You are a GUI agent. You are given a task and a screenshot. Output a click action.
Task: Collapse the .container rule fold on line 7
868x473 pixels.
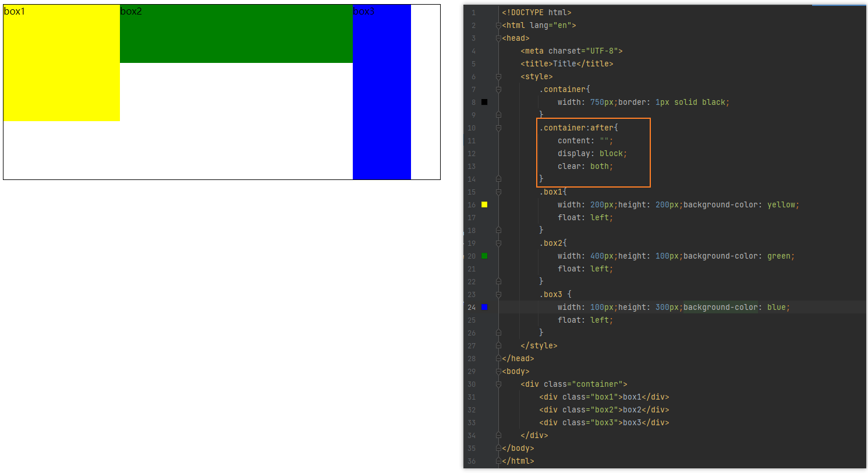tap(498, 89)
